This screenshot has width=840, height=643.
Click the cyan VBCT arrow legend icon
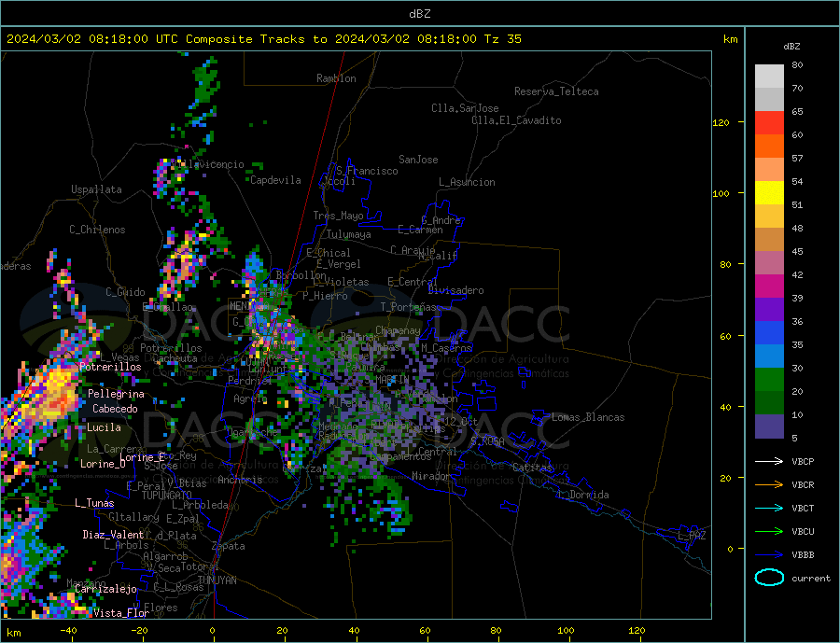click(x=769, y=508)
